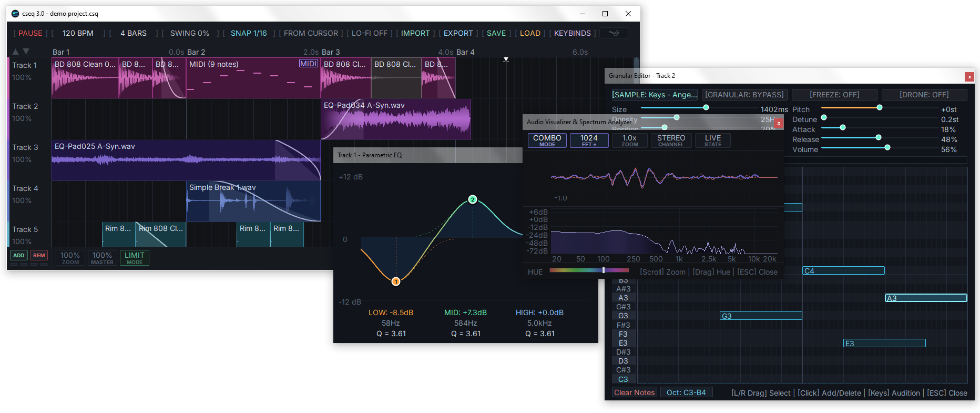Image resolution: width=980 pixels, height=413 pixels.
Task: Click the 100% ZOOM button in the sequencer
Action: (x=70, y=257)
